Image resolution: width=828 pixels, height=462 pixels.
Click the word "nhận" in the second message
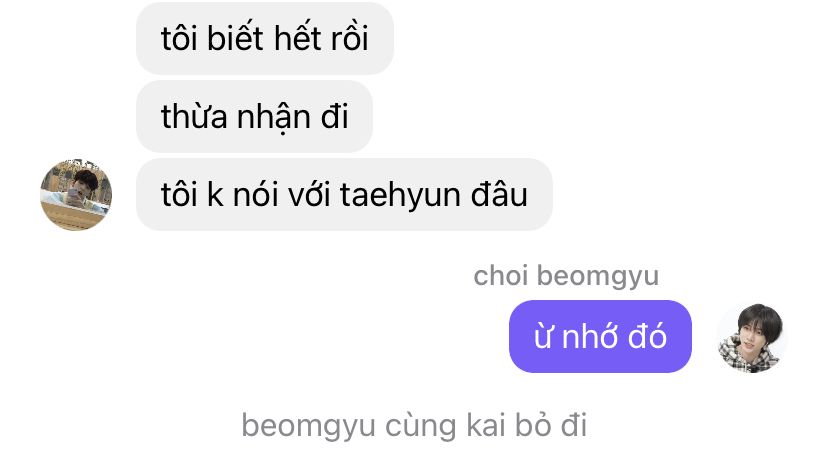(x=273, y=117)
